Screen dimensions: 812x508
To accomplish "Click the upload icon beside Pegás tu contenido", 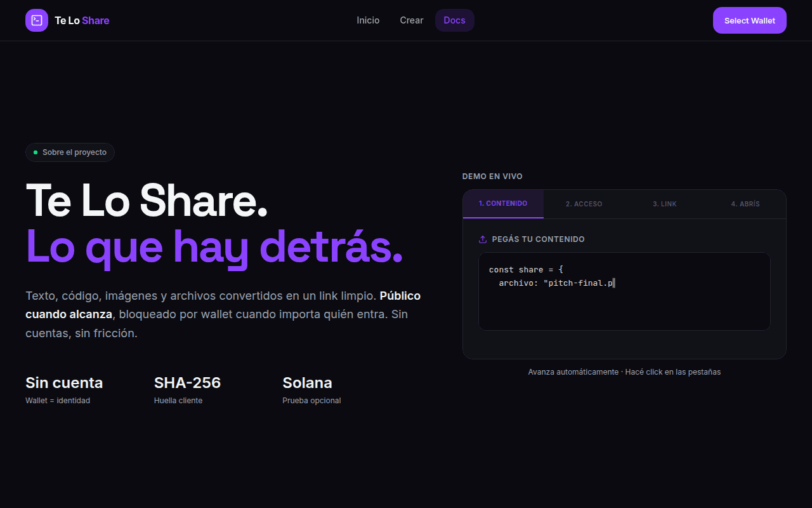I will tap(483, 239).
